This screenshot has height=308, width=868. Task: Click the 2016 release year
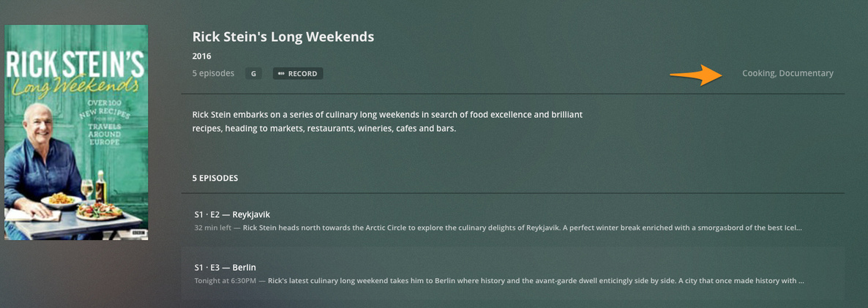tap(201, 56)
